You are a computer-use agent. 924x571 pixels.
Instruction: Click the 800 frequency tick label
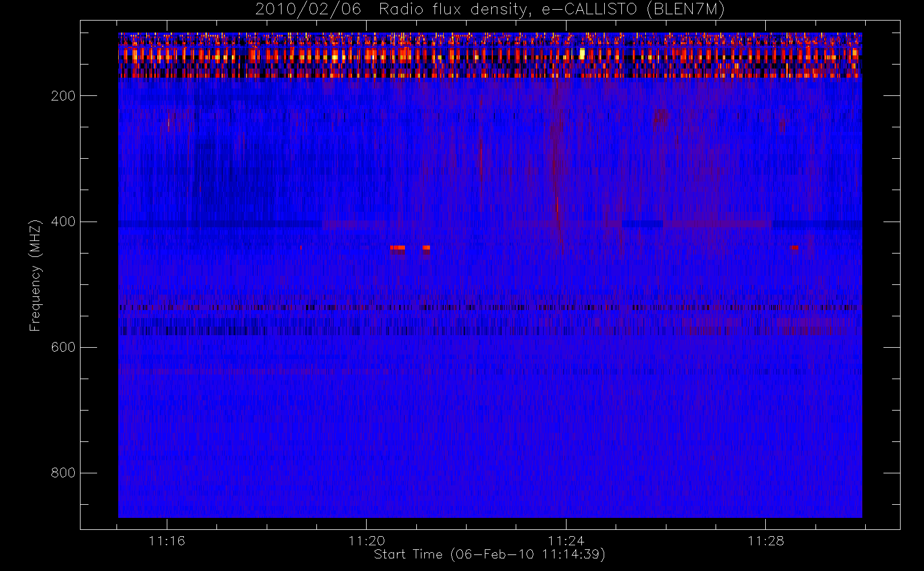pos(63,473)
